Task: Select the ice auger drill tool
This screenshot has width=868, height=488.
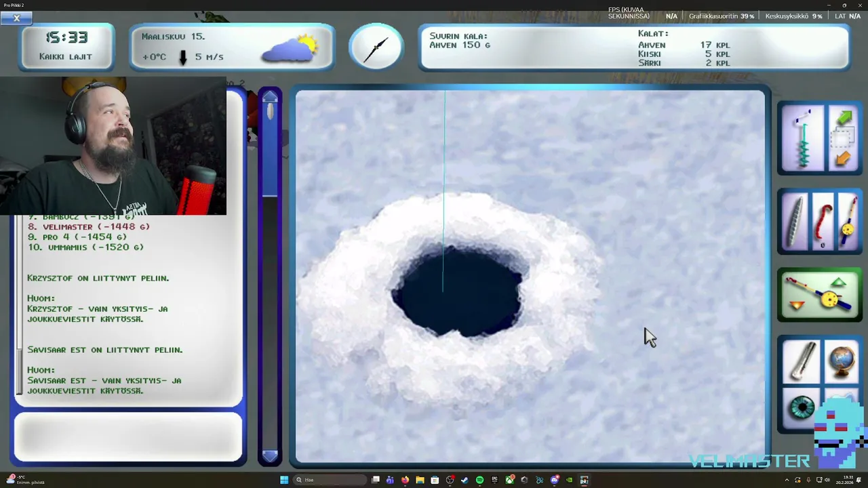Action: (804, 138)
